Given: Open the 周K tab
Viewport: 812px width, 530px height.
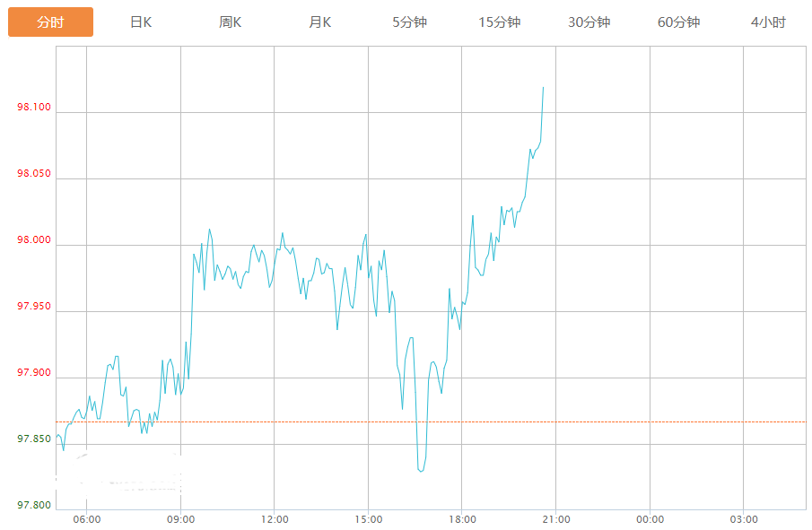Looking at the screenshot, I should [231, 22].
